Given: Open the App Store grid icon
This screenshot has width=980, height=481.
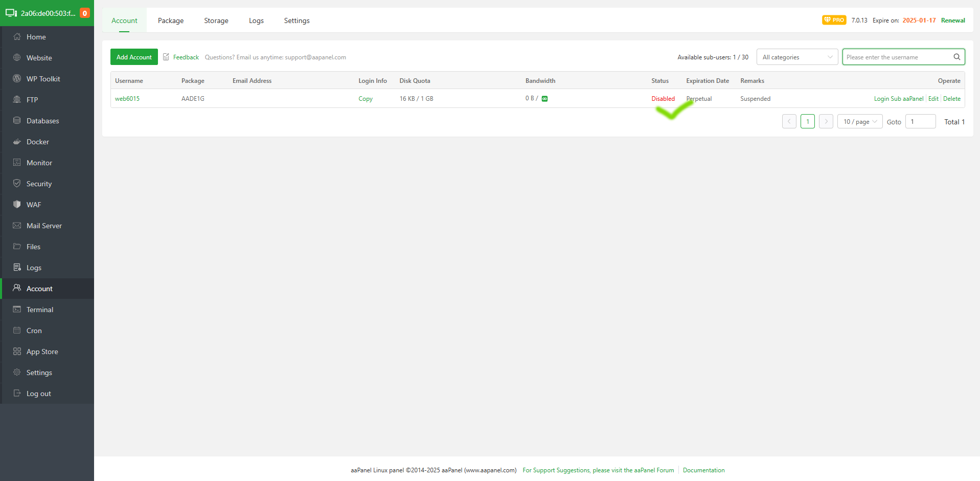Looking at the screenshot, I should pos(17,352).
